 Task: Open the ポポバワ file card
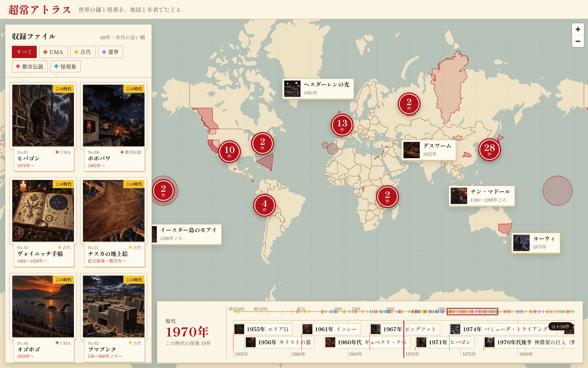click(114, 127)
